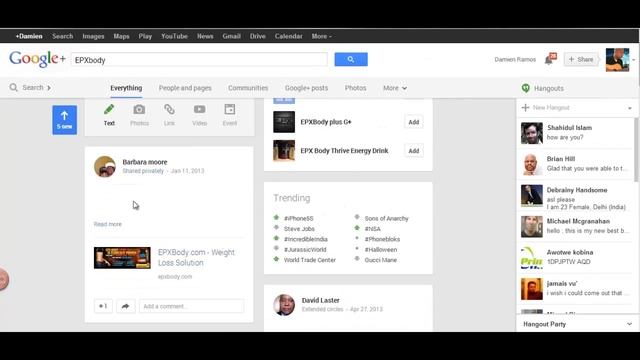Add EPXBody plus G+ page

pos(413,122)
